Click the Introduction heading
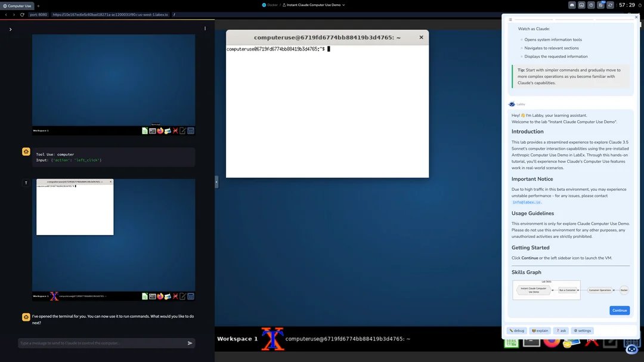Screen dimensions: 644x362 [527, 131]
